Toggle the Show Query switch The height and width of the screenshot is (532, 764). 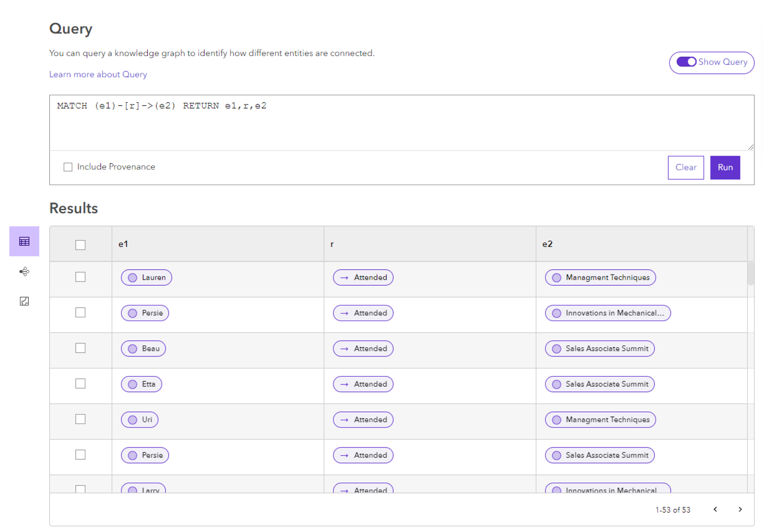(x=687, y=62)
